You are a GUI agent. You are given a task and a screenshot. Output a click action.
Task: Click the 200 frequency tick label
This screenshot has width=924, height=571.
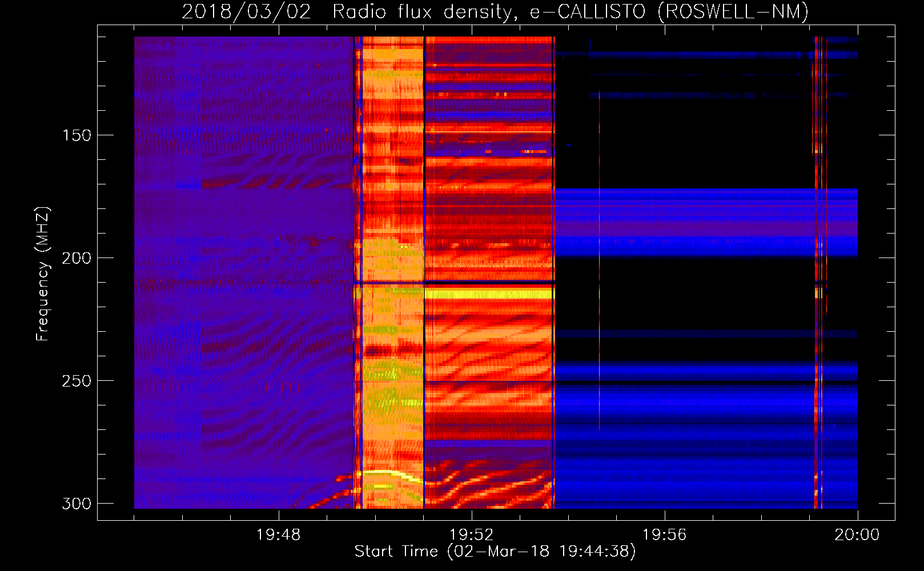pos(77,258)
